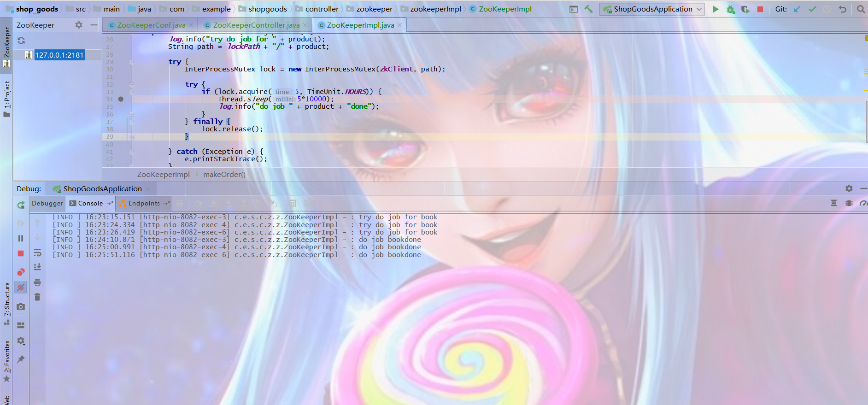868x405 pixels.
Task: Open debug settings gear dropdown in the sidebar
Action: pos(21,341)
